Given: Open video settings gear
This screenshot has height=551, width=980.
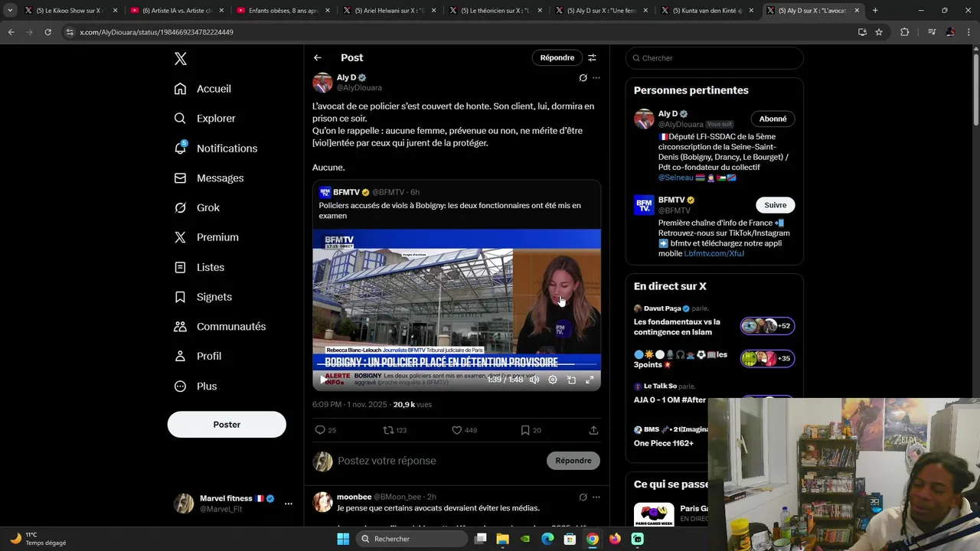Looking at the screenshot, I should pos(553,380).
